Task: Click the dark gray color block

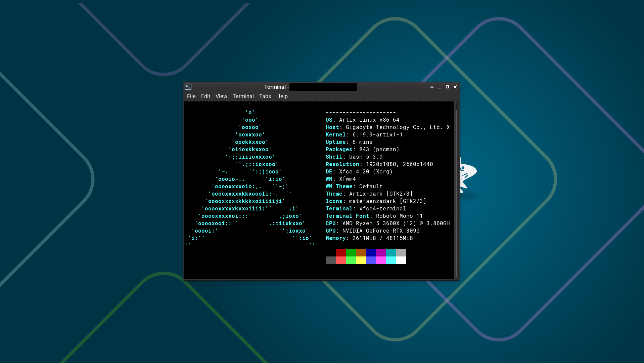Action: pos(331,260)
